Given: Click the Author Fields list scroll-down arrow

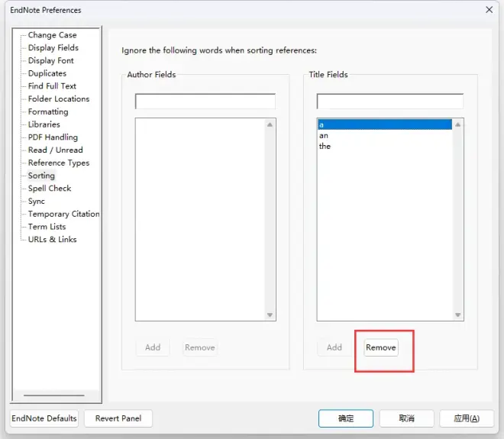Looking at the screenshot, I should coord(270,315).
